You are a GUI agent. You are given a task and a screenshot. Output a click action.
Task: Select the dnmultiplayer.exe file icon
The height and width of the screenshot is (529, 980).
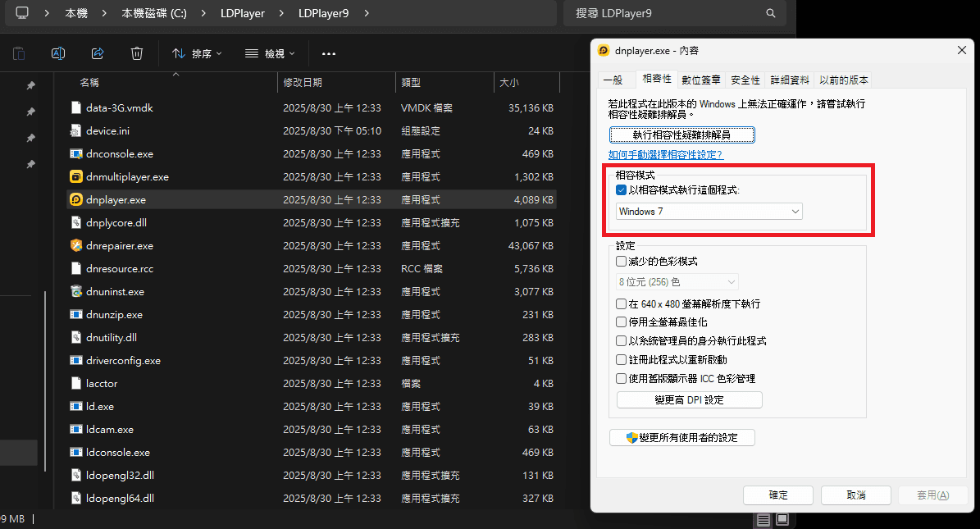(75, 176)
